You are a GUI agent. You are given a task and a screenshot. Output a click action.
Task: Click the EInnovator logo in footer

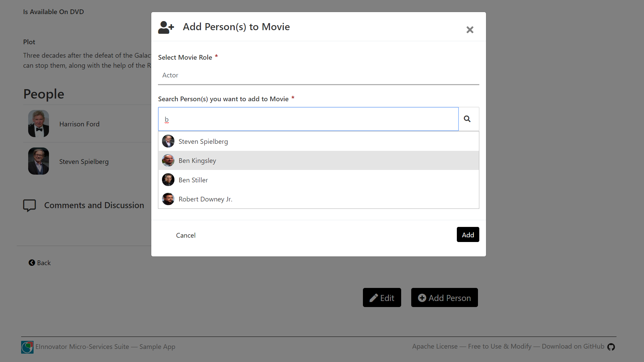(27, 347)
